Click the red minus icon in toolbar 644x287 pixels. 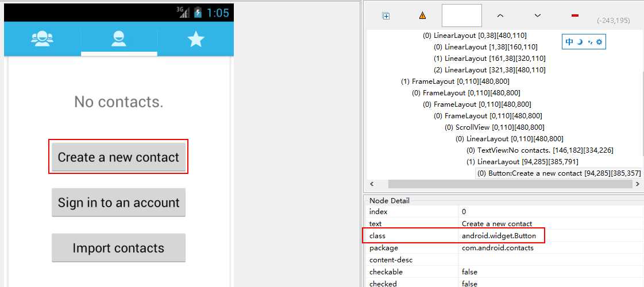575,15
